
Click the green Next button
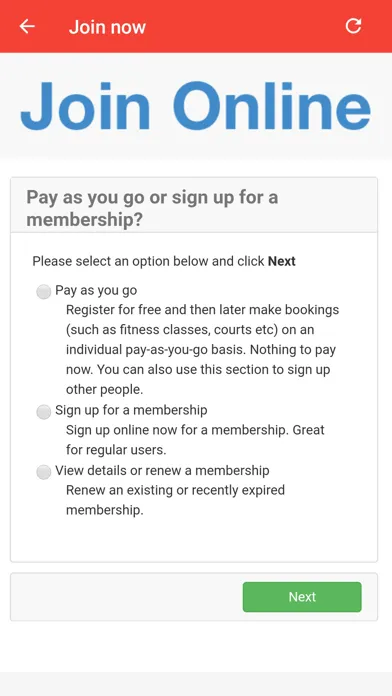[x=302, y=597]
